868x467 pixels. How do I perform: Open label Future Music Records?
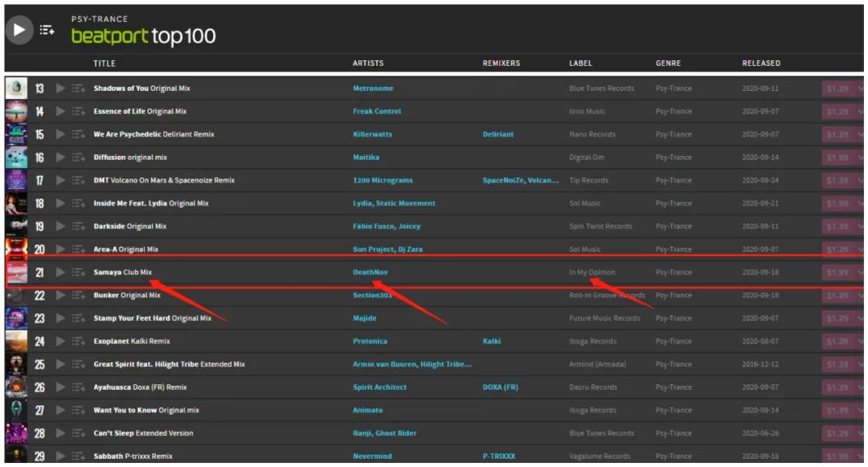point(604,318)
